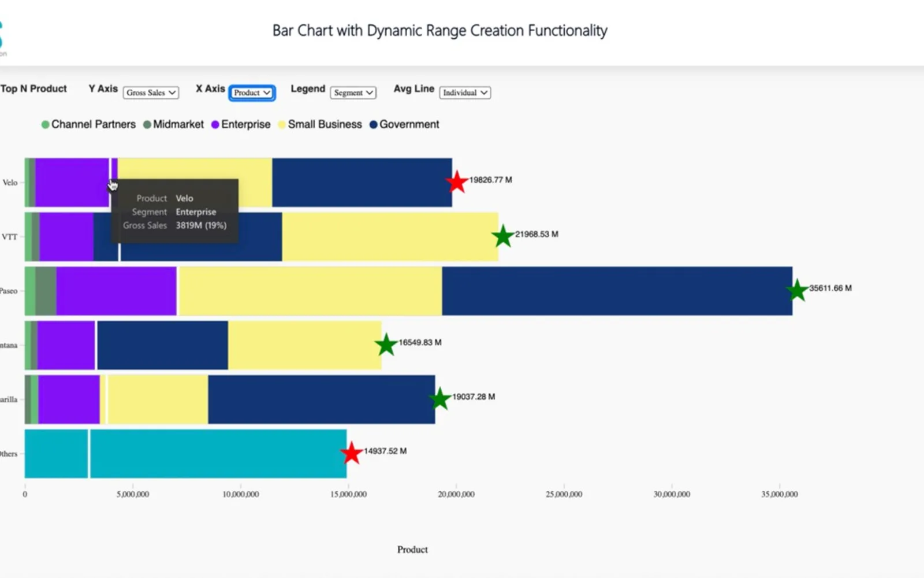Click the green star beside 19037.28 M
The height and width of the screenshot is (578, 924).
(439, 399)
